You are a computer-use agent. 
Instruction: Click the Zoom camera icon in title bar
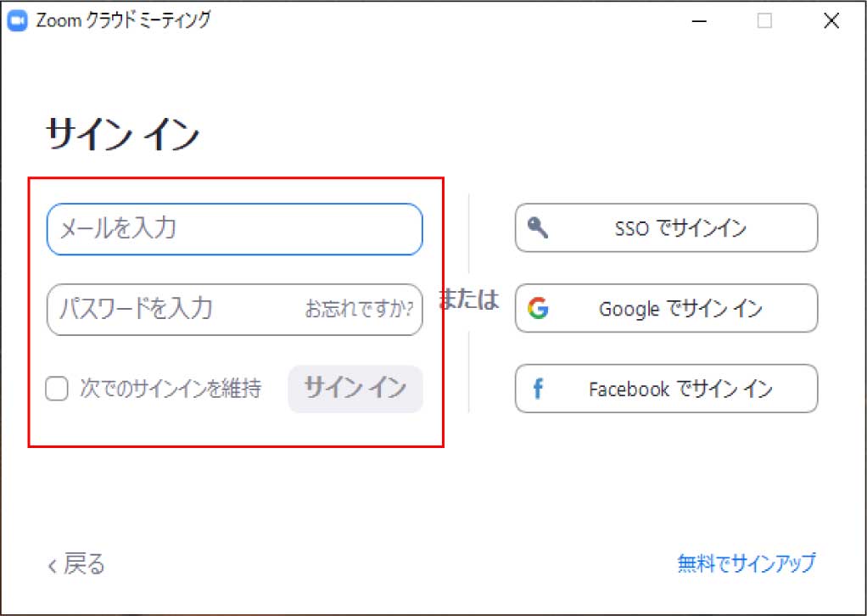[18, 20]
